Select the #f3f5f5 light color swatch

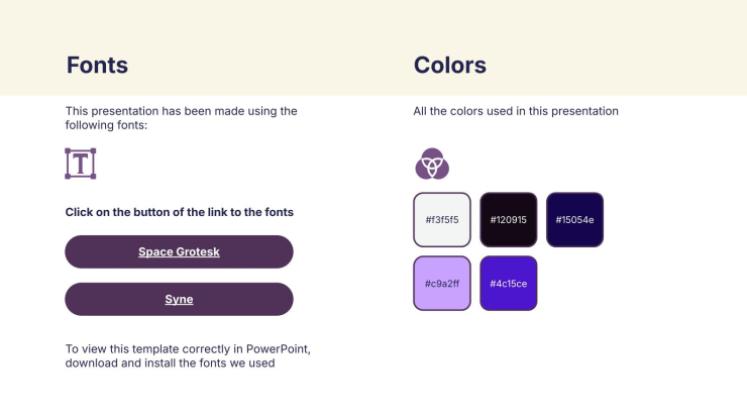coord(442,219)
